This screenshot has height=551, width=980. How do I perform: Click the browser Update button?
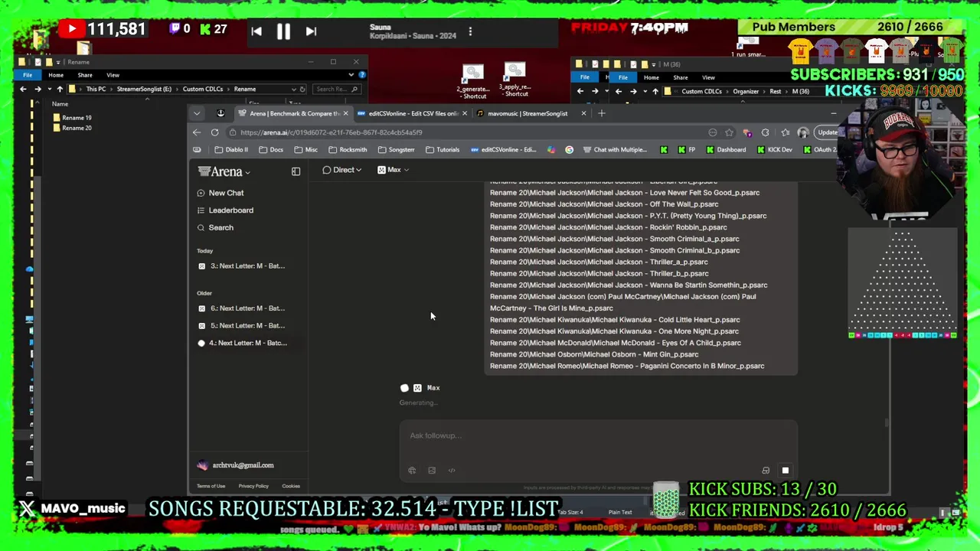click(x=828, y=132)
